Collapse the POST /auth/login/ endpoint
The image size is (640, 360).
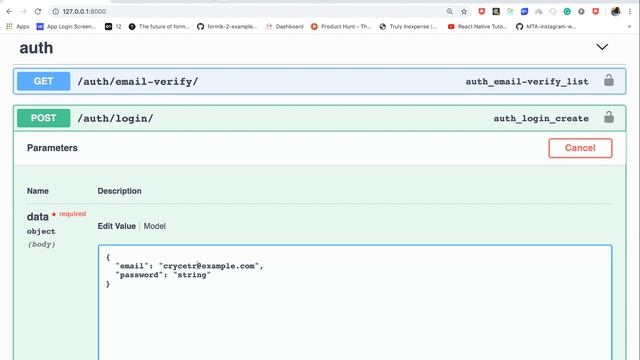[319, 118]
